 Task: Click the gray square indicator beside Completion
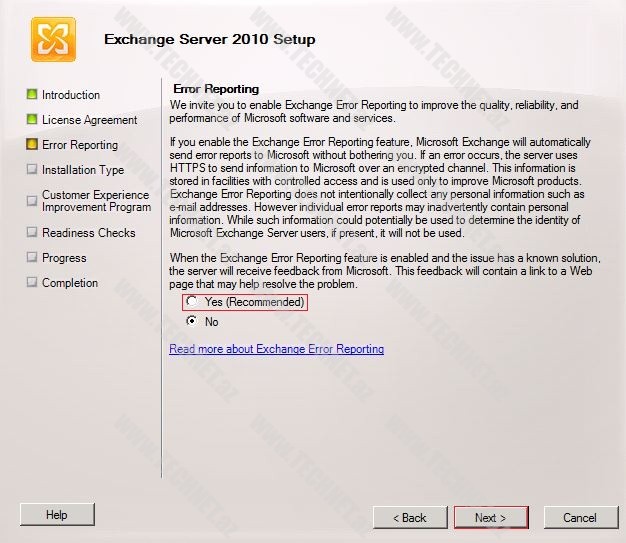(32, 283)
